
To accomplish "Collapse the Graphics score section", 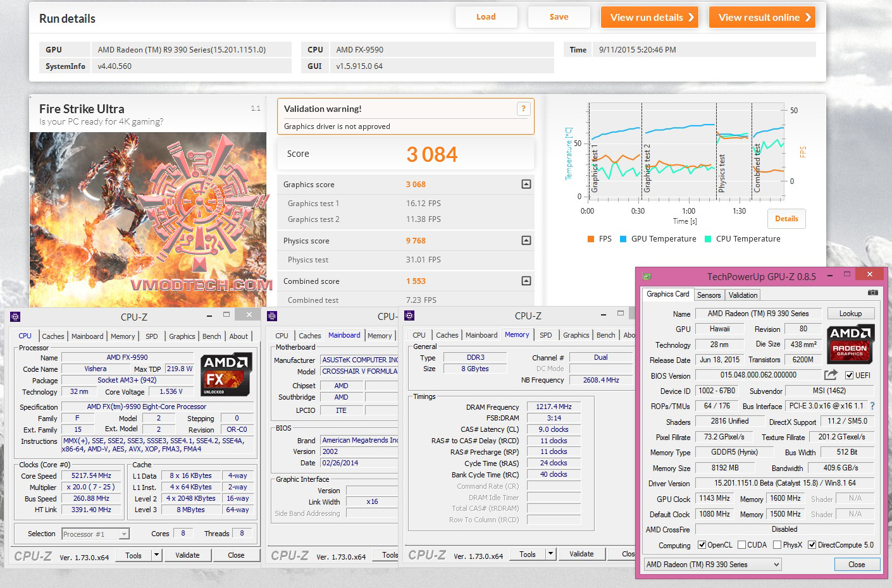I will point(526,184).
